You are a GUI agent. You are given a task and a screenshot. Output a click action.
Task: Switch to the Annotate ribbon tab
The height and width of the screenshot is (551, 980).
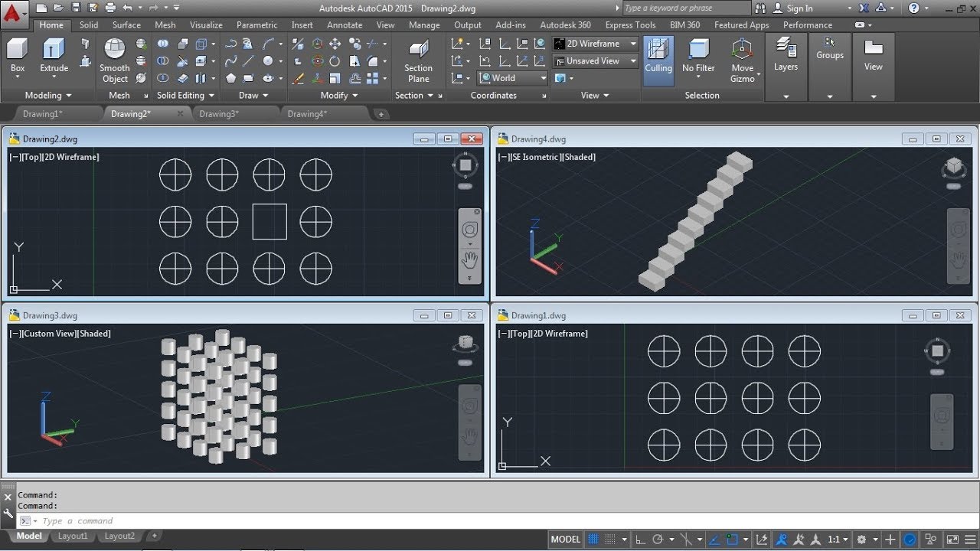[x=345, y=24]
